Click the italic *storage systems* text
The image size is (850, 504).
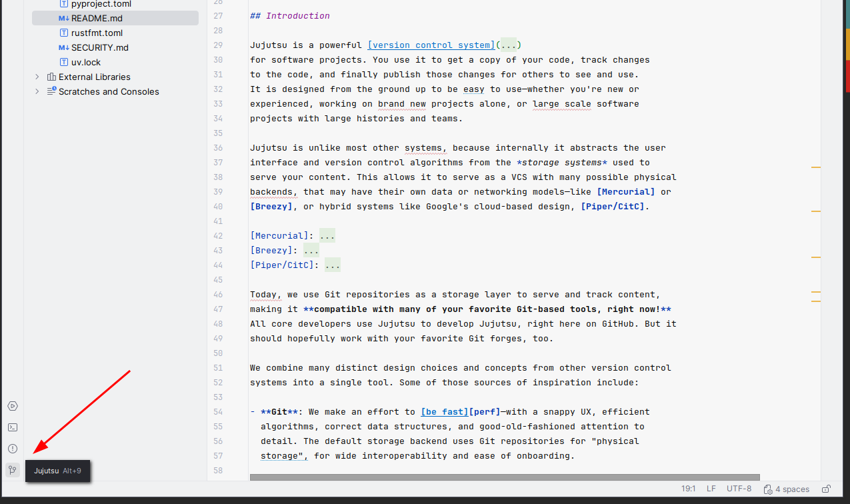(x=562, y=163)
